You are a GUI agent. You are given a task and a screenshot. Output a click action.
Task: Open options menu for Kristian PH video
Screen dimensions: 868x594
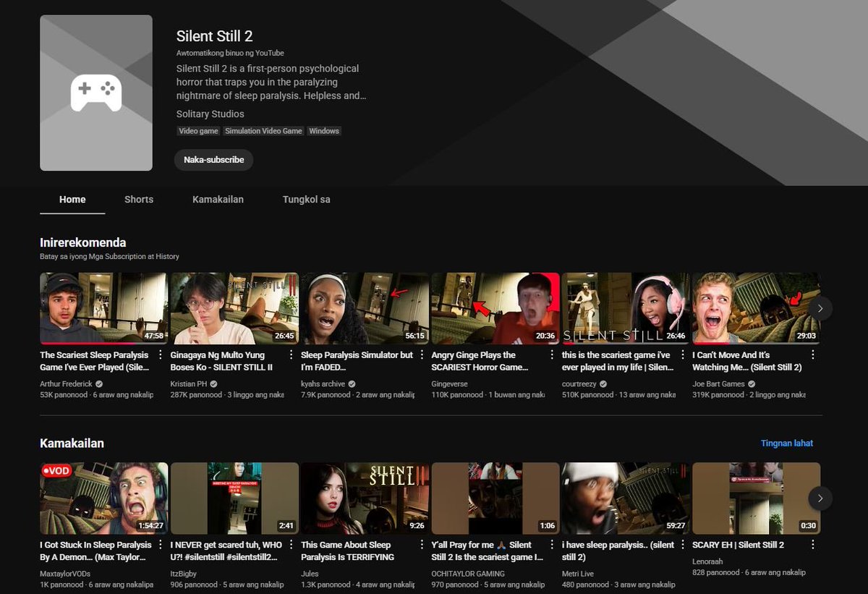point(291,355)
